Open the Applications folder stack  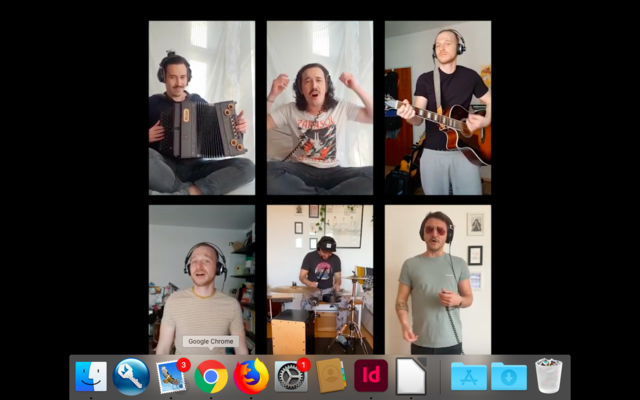click(468, 377)
